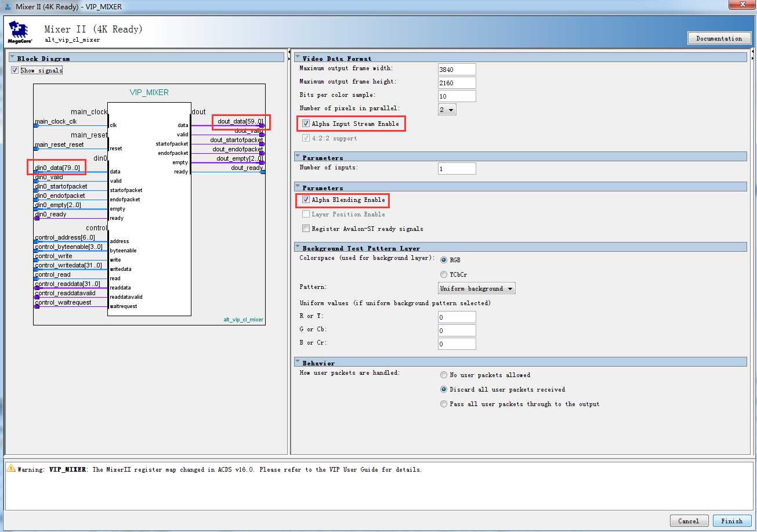Disable Alpha Input Stream Enable checkbox

pos(306,124)
